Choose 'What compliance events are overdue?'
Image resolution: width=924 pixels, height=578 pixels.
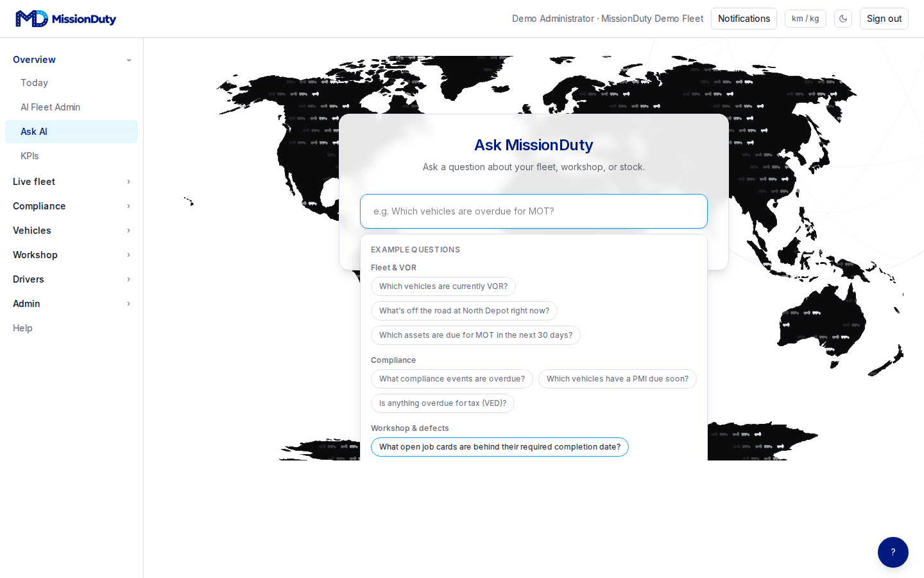pyautogui.click(x=452, y=379)
